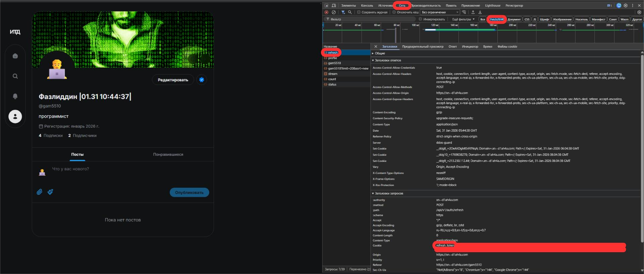
Task: Open the Ещё фильтры dropdown
Action: [463, 19]
